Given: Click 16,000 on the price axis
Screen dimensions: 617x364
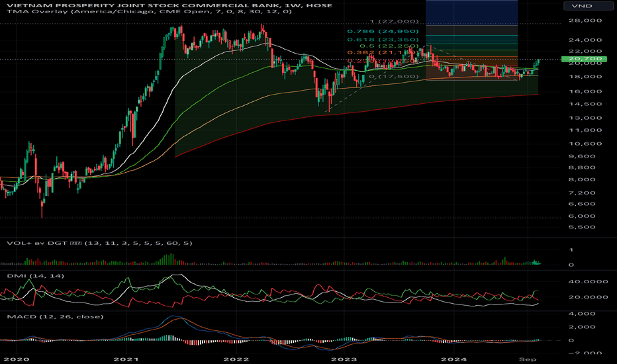Looking at the screenshot, I should [585, 91].
